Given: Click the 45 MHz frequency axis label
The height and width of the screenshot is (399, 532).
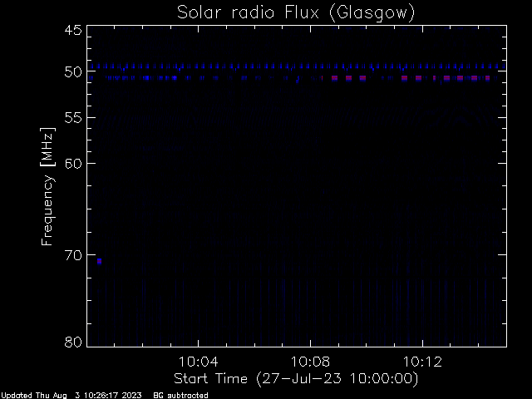Looking at the screenshot, I should coord(73,30).
